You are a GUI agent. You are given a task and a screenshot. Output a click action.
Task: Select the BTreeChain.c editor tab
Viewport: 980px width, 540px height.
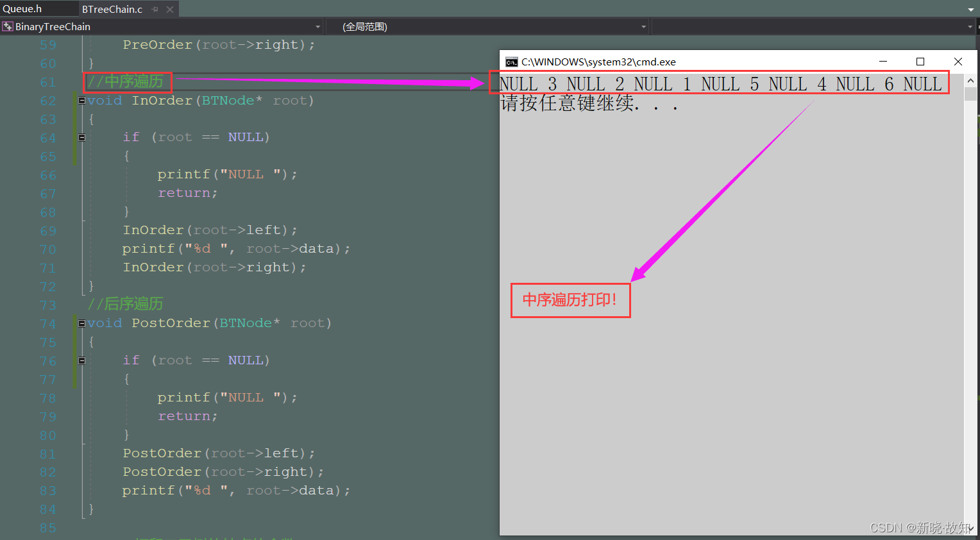pos(112,10)
